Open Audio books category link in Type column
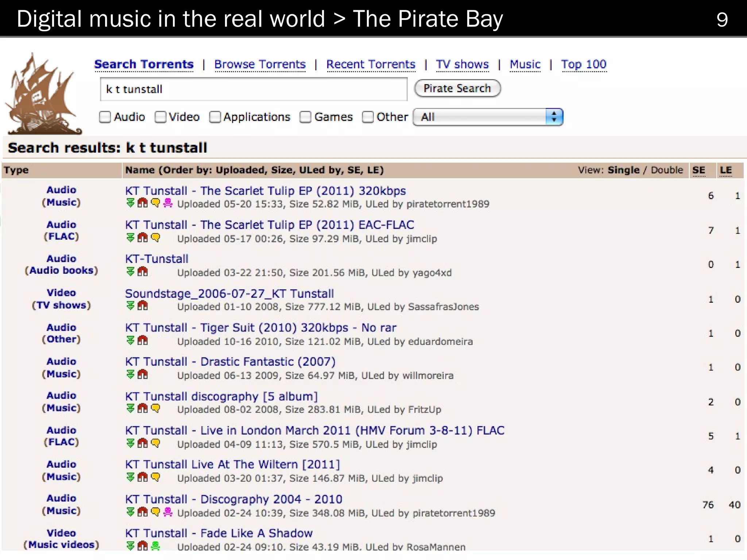 point(61,271)
